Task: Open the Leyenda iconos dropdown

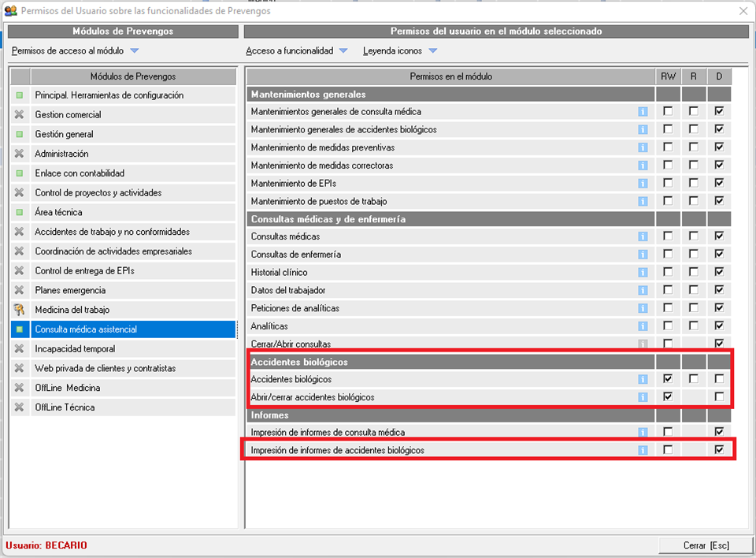Action: (399, 51)
